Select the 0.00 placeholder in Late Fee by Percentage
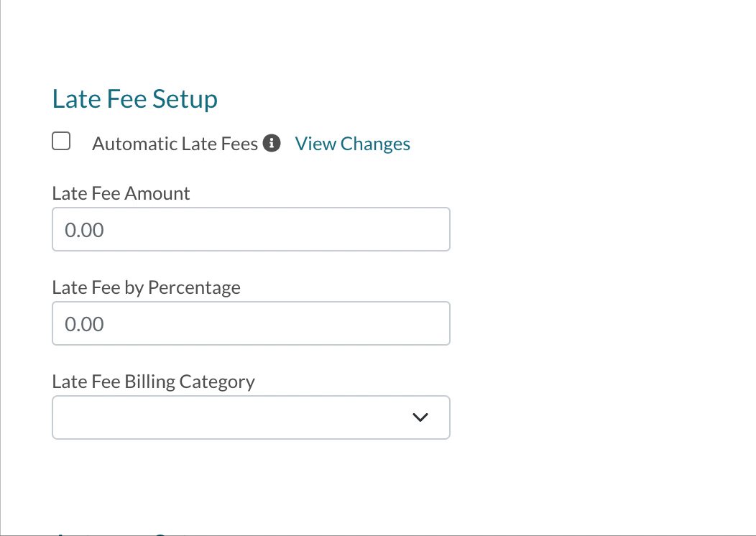 tap(85, 325)
